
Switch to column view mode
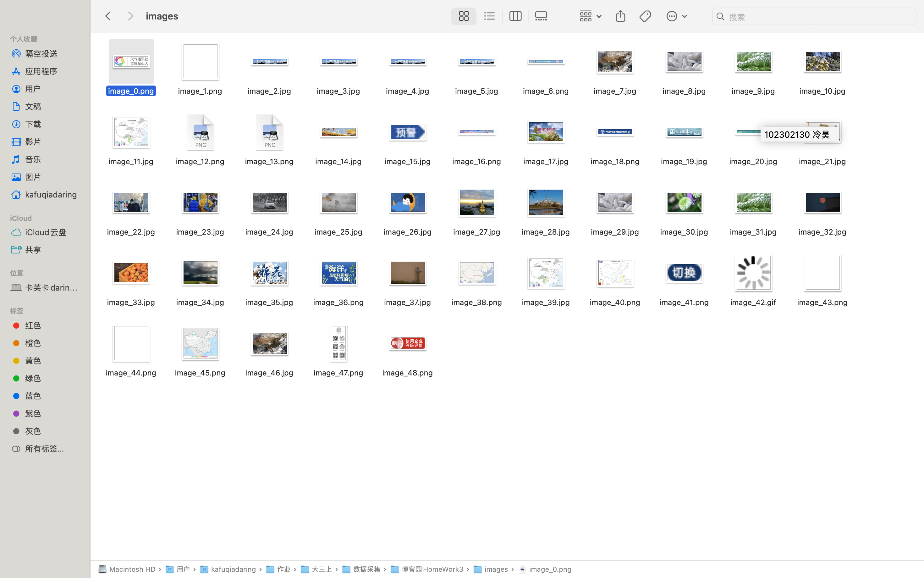pos(515,16)
